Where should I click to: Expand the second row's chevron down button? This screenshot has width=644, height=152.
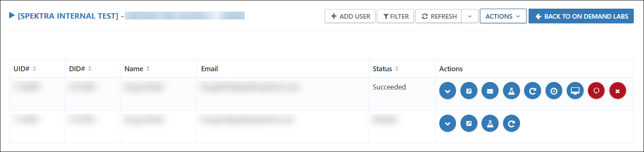(x=448, y=123)
